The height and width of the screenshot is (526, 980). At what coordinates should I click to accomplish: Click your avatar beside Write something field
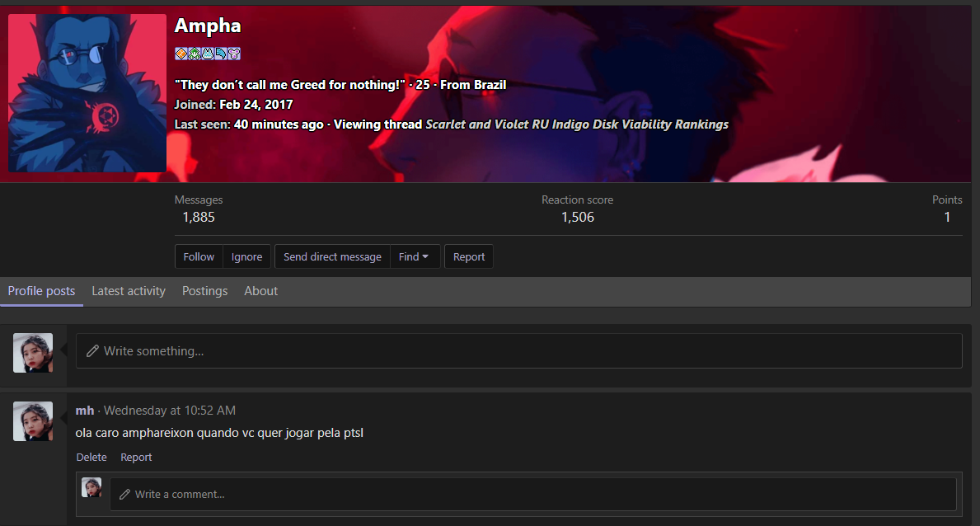click(x=33, y=353)
